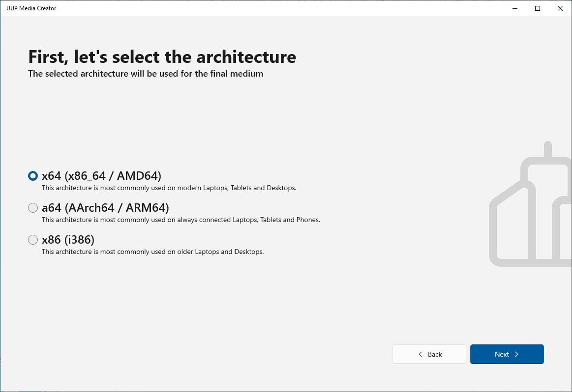572x392 pixels.
Task: Click the "x64 (x86_64 / AMD64)" label text
Action: pos(101,176)
